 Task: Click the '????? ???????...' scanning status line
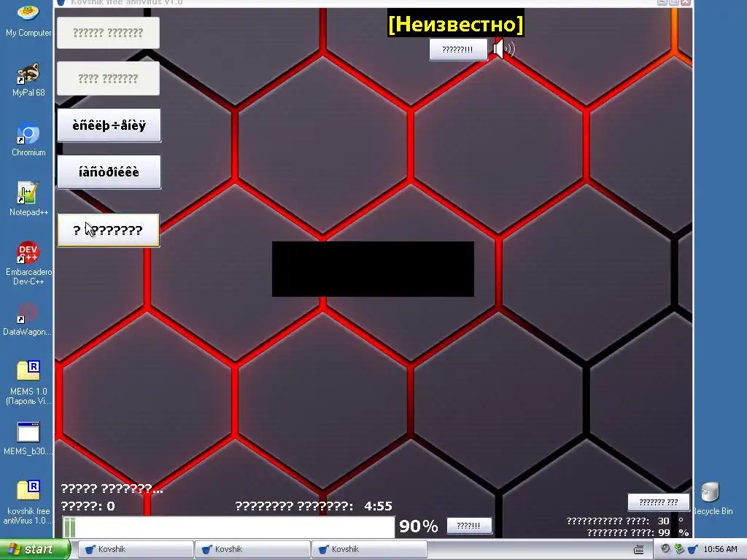[x=112, y=489]
